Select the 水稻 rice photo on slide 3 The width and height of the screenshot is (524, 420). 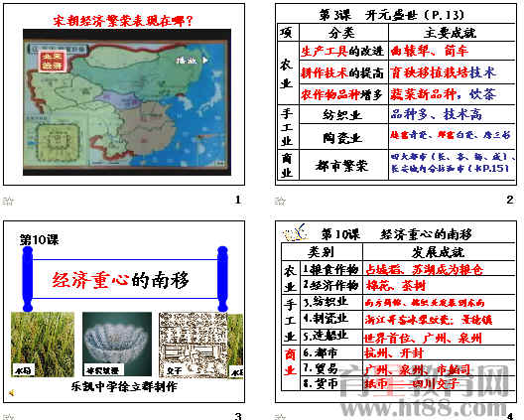(x=43, y=345)
